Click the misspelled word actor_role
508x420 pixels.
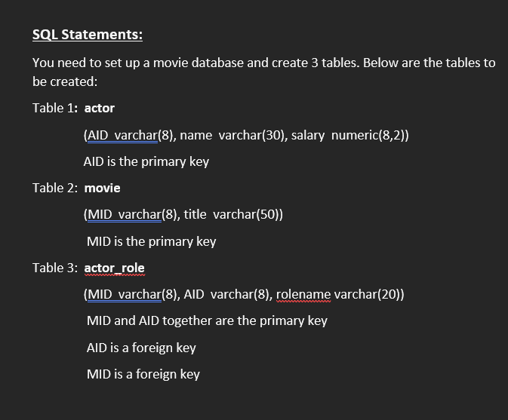coord(115,268)
